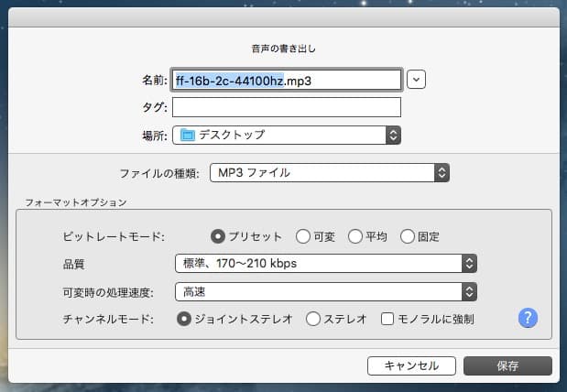567x392 pixels.
Task: Enable the モノラルに強制 checkbox
Action: click(387, 319)
